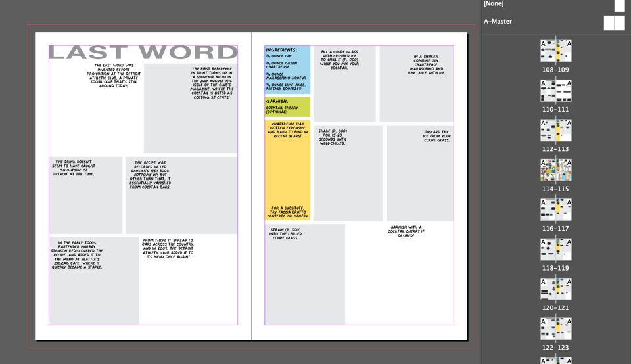Select spread thumbnail 108–109

(x=556, y=51)
